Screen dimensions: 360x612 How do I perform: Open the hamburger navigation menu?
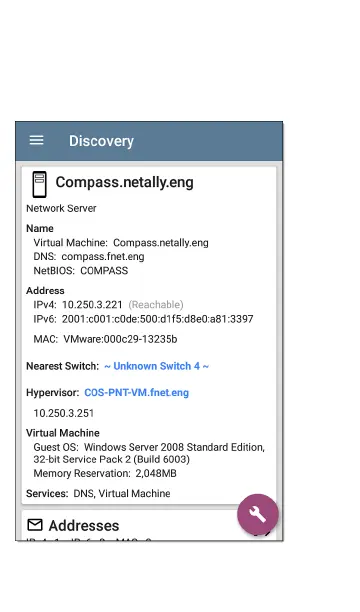[37, 141]
